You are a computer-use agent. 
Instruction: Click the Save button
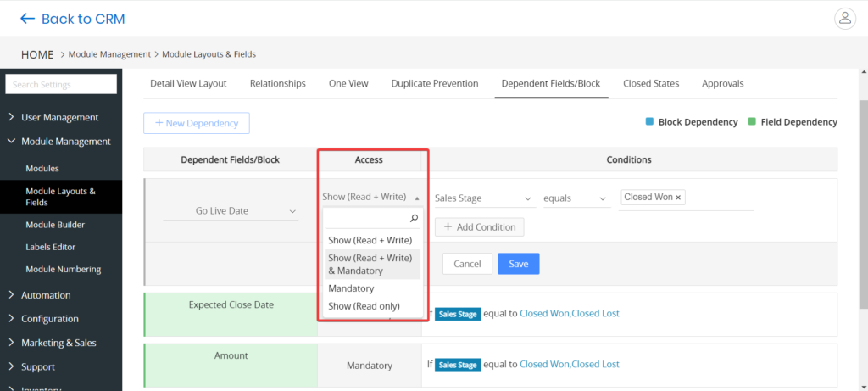518,264
